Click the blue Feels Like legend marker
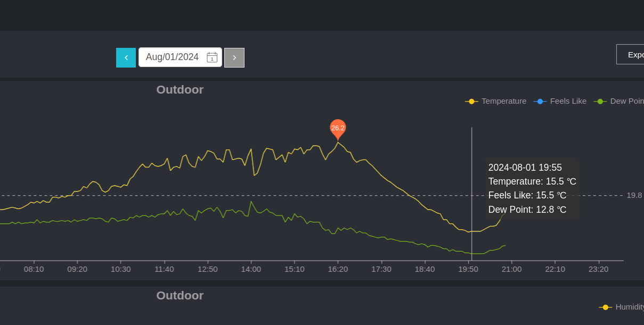The width and height of the screenshot is (644, 325). point(540,101)
